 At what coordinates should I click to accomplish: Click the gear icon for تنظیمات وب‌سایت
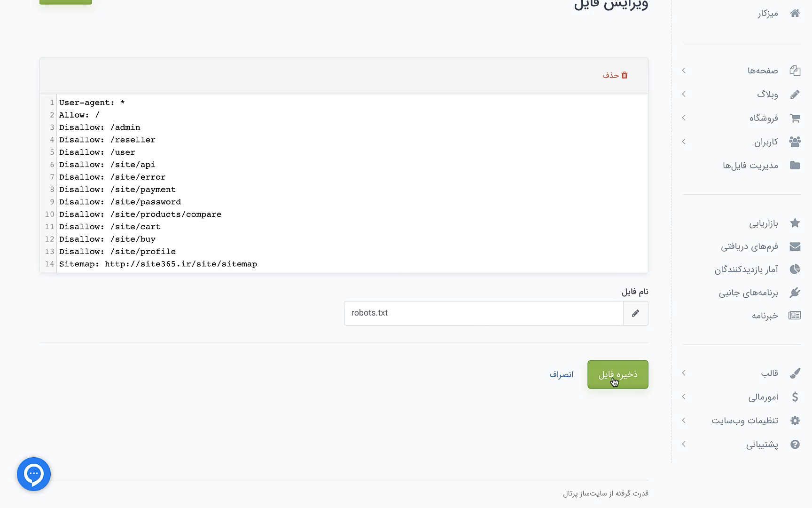(x=795, y=421)
